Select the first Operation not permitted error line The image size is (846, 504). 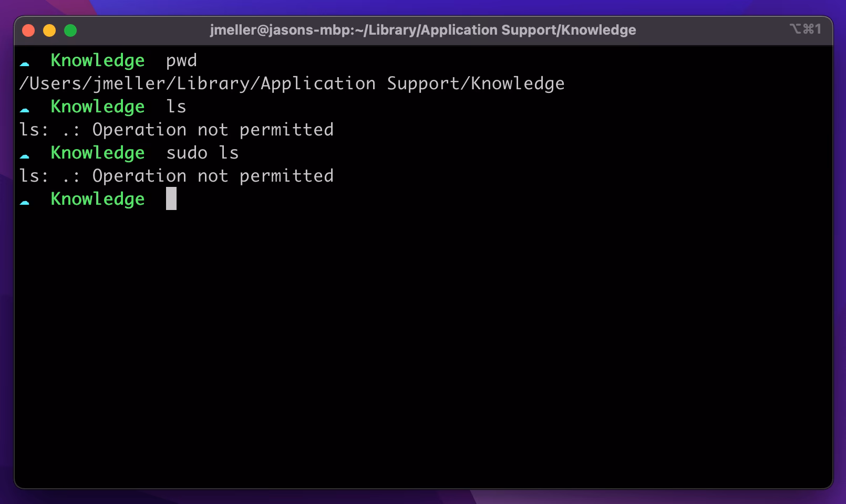pyautogui.click(x=176, y=130)
